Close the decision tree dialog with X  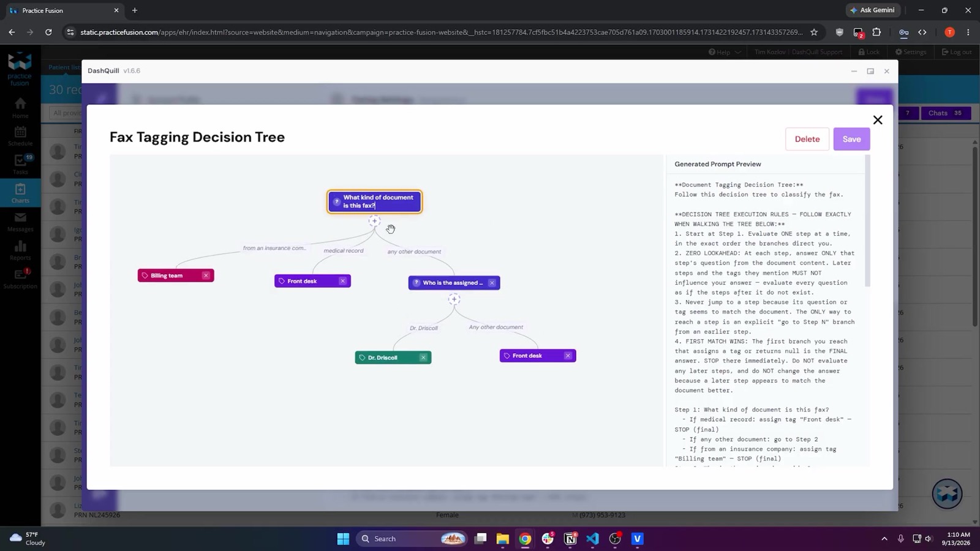coord(878,120)
